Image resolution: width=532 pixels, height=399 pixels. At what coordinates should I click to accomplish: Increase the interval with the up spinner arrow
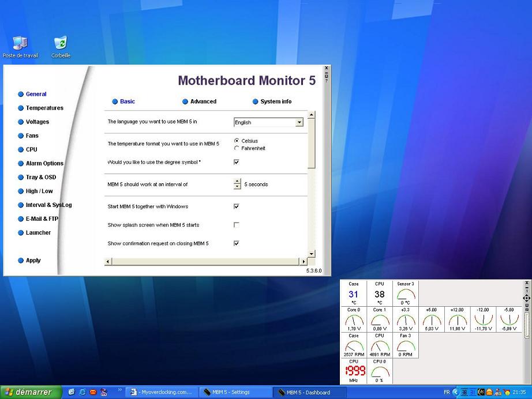click(x=237, y=182)
